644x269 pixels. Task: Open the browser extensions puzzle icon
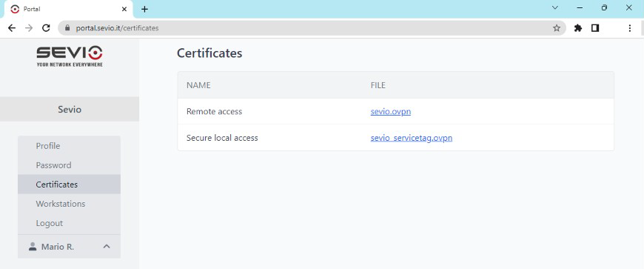point(578,28)
